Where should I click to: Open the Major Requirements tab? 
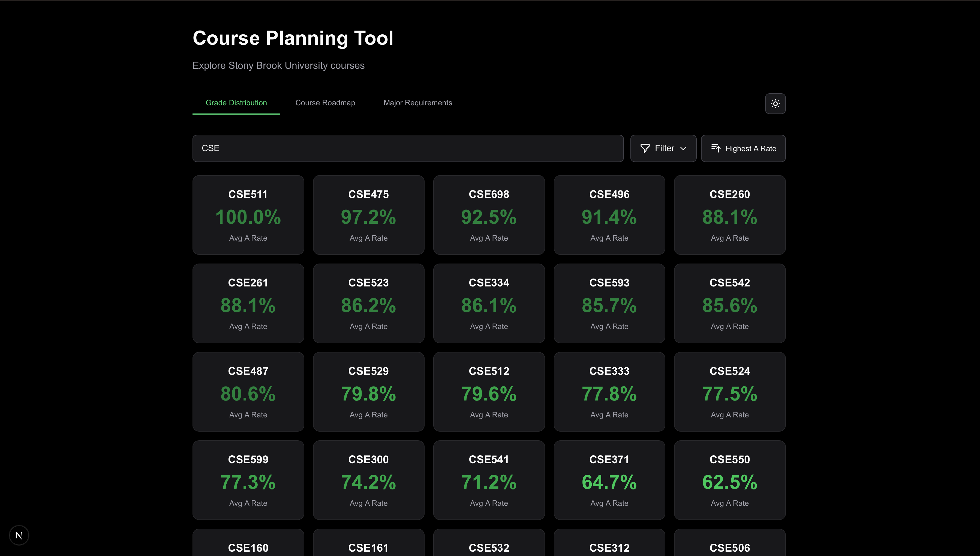click(x=417, y=103)
